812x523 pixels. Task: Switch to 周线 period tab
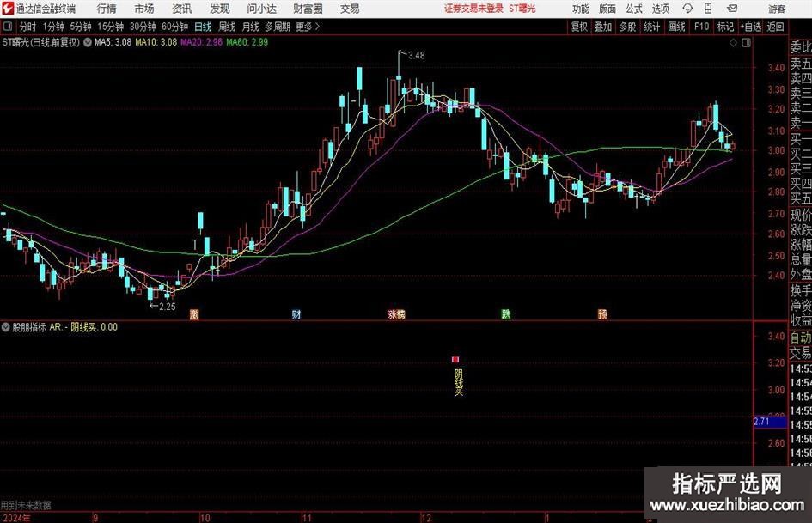(x=227, y=27)
